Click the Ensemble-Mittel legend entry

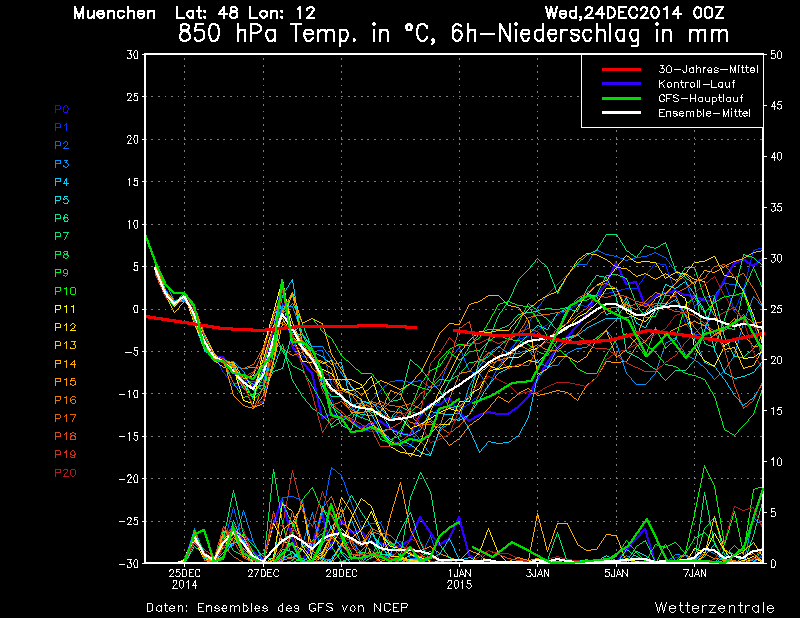704,113
